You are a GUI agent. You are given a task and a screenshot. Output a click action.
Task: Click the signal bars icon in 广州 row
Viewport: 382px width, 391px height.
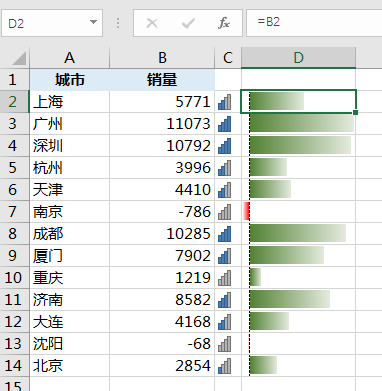(x=224, y=124)
